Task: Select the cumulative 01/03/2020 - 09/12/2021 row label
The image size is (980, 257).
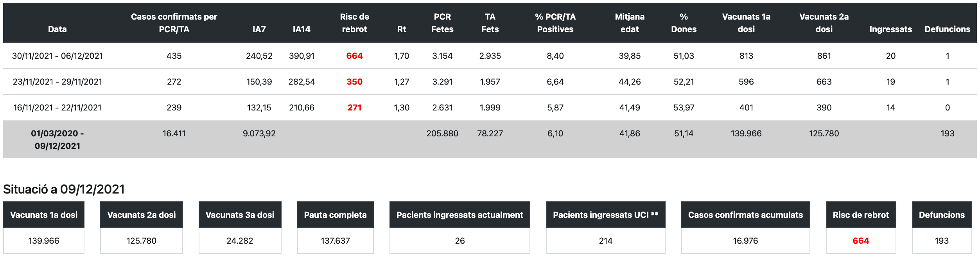Action: [57, 139]
